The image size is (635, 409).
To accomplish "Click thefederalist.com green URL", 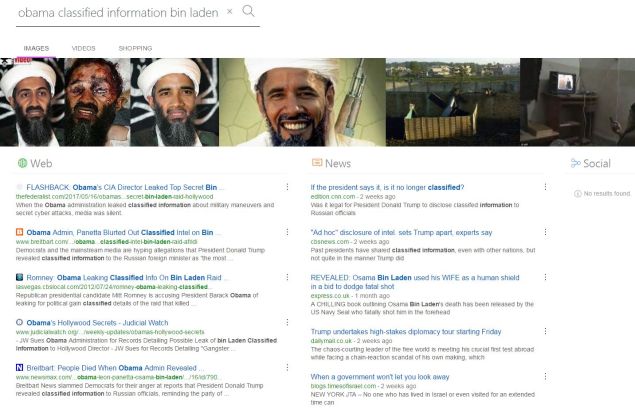I will coord(114,196).
